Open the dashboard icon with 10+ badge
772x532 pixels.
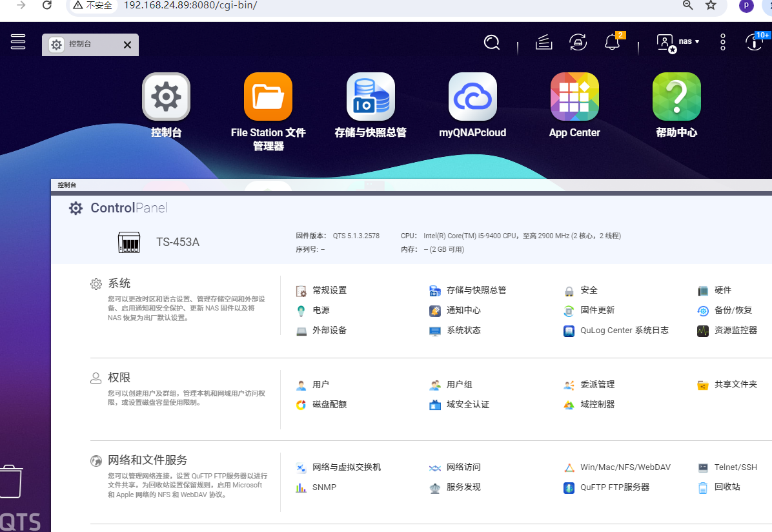tap(756, 43)
